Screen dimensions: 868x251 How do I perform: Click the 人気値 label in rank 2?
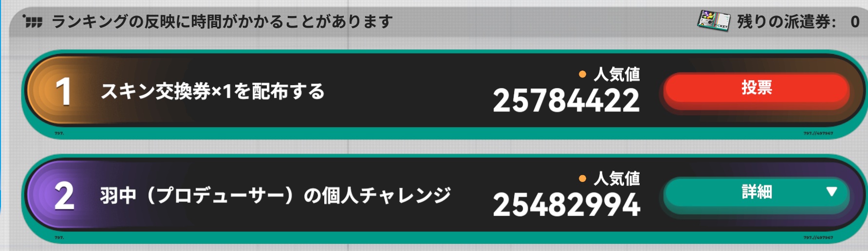tap(616, 179)
